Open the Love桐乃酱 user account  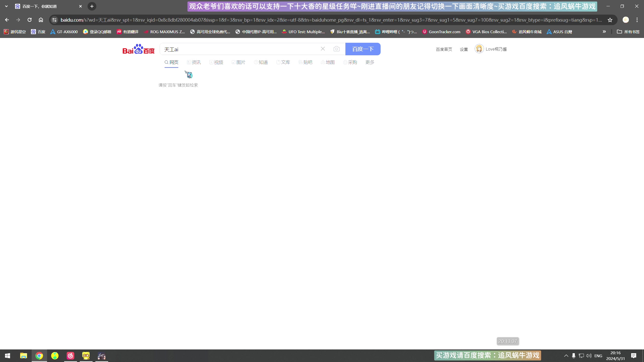pyautogui.click(x=491, y=49)
